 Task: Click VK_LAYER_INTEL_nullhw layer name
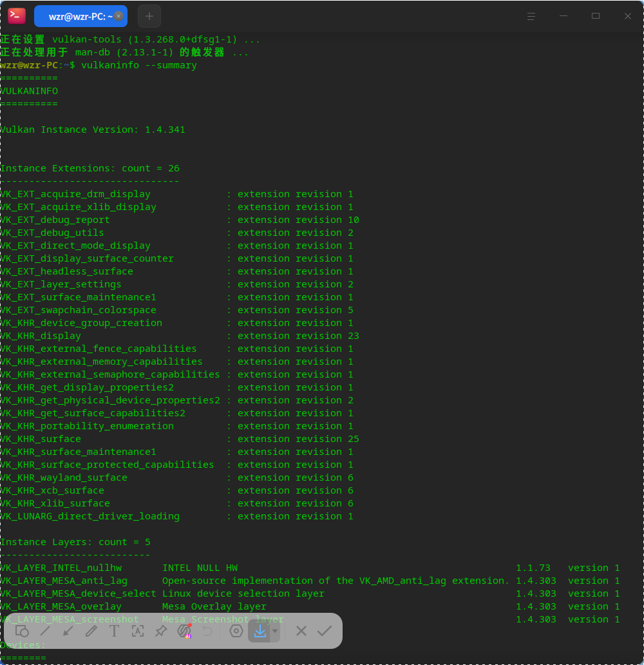click(61, 568)
